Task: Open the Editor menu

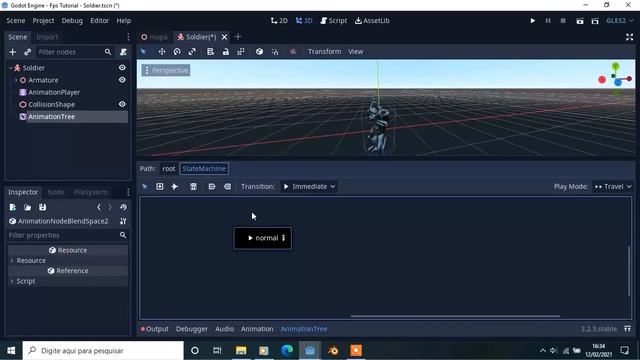Action: pyautogui.click(x=99, y=20)
